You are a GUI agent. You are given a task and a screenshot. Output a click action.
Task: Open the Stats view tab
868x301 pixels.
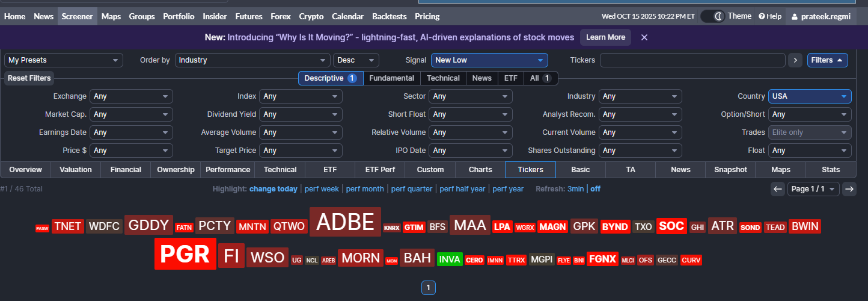(x=831, y=170)
